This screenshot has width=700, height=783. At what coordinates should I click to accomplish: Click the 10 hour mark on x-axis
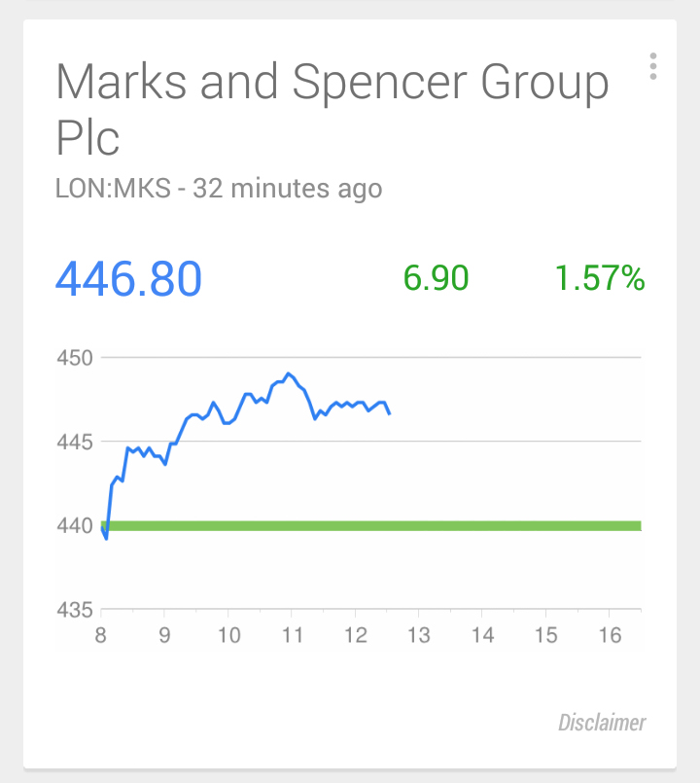pyautogui.click(x=228, y=635)
